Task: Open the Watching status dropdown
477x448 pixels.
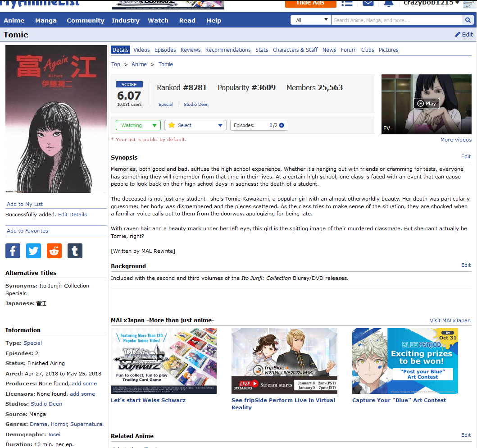Action: pyautogui.click(x=138, y=125)
